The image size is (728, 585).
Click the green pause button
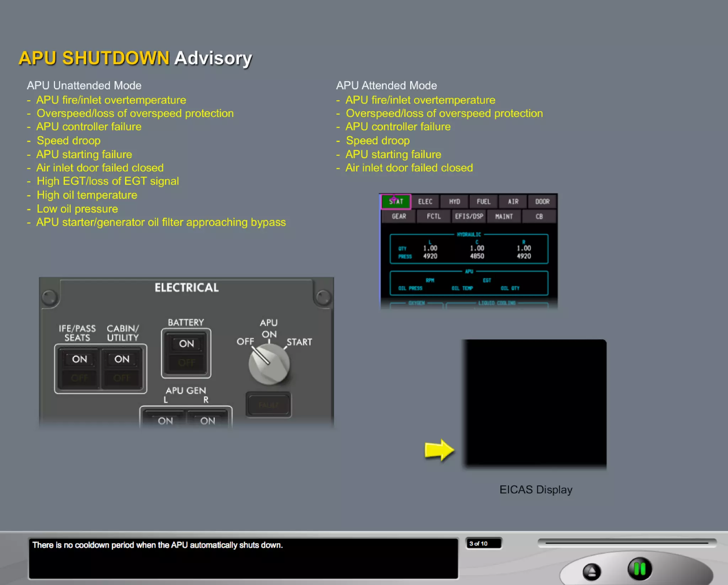click(x=639, y=569)
